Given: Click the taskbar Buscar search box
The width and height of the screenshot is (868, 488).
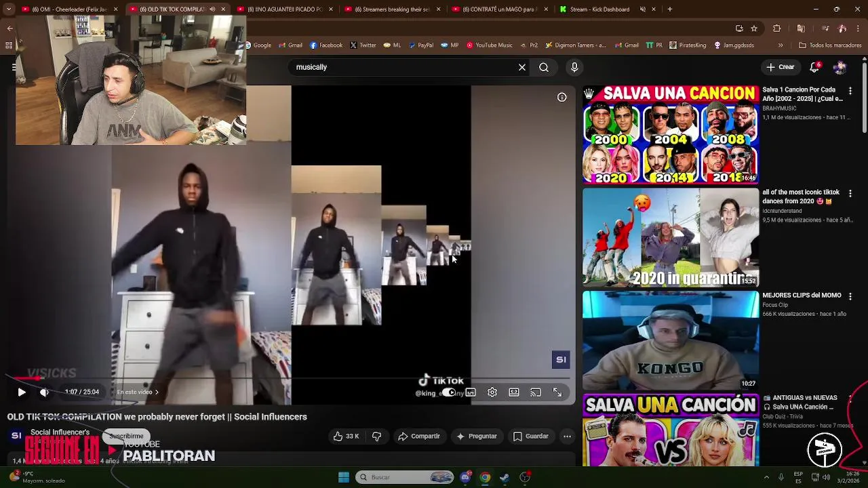Looking at the screenshot, I should (x=405, y=477).
